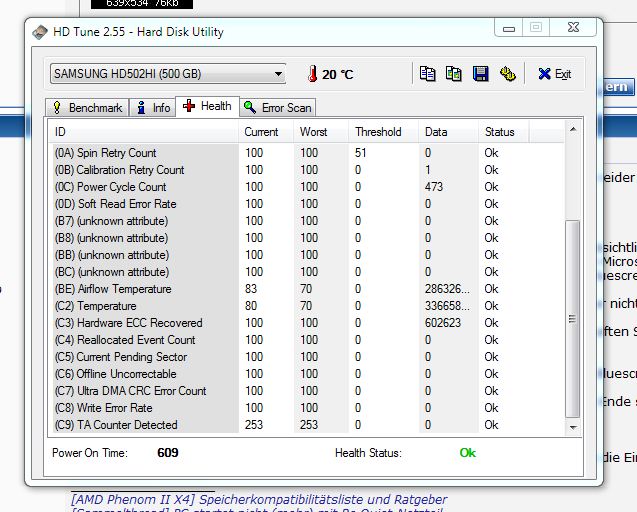Click the Power On Time value 609

click(x=168, y=453)
